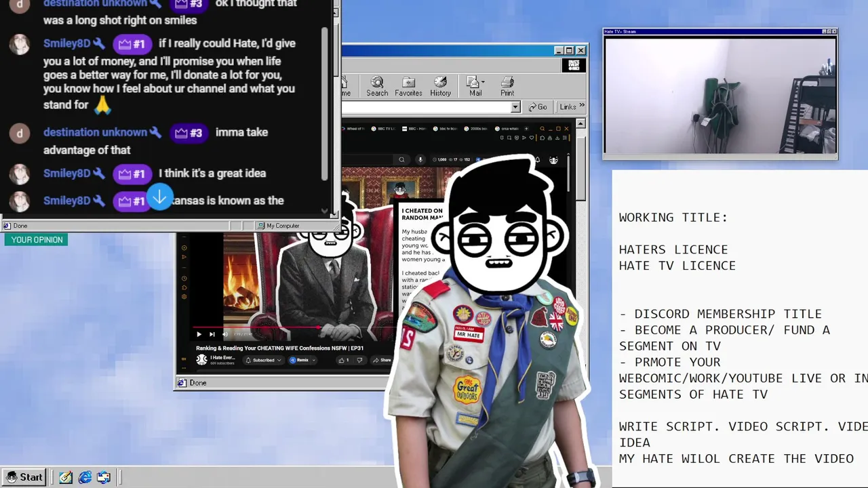Click the Print toolbar icon
The height and width of the screenshot is (488, 868).
click(x=507, y=86)
